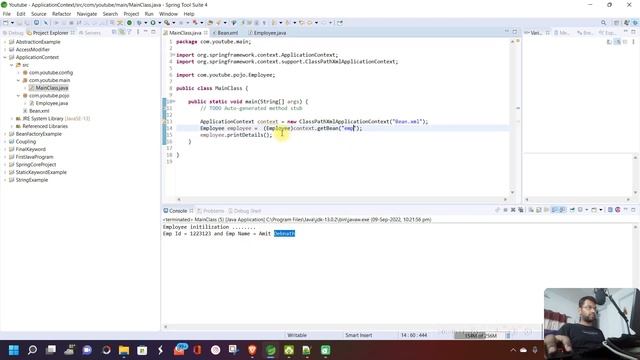640x360 pixels.
Task: Maximize the Console panel
Action: [633, 210]
